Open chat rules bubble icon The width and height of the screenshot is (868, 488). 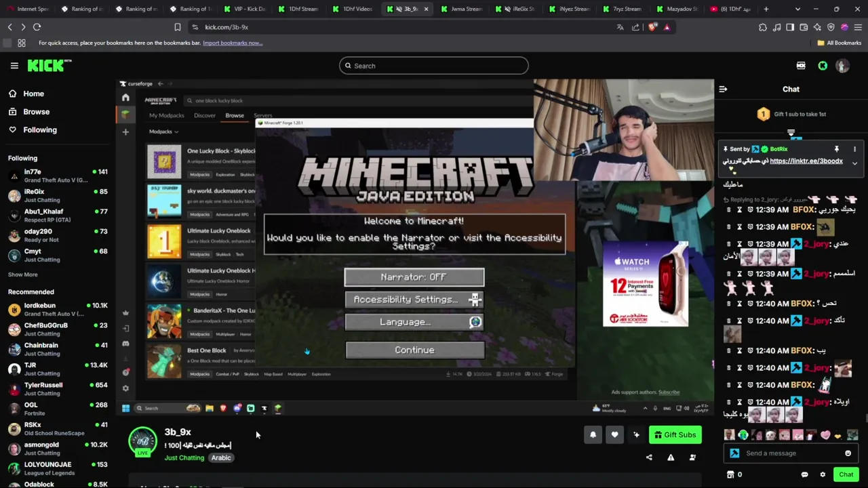click(804, 474)
